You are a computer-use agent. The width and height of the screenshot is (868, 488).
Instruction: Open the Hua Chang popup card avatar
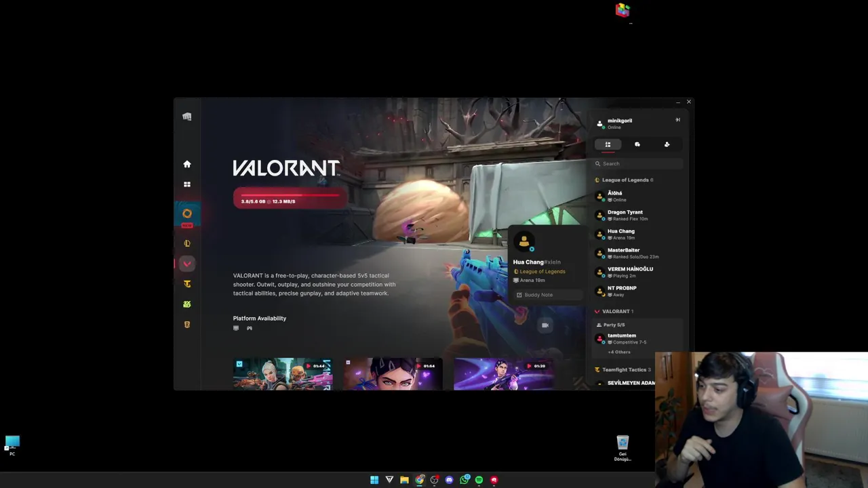[x=524, y=241]
